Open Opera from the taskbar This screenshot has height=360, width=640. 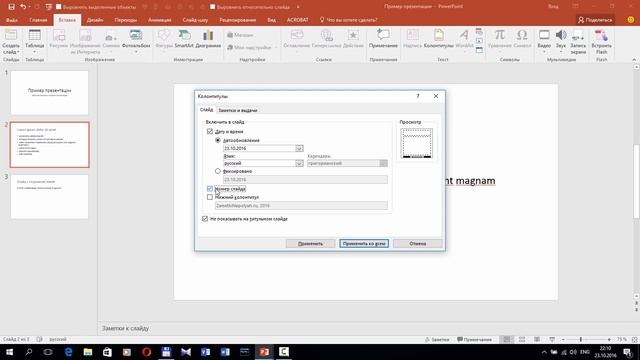[147, 352]
